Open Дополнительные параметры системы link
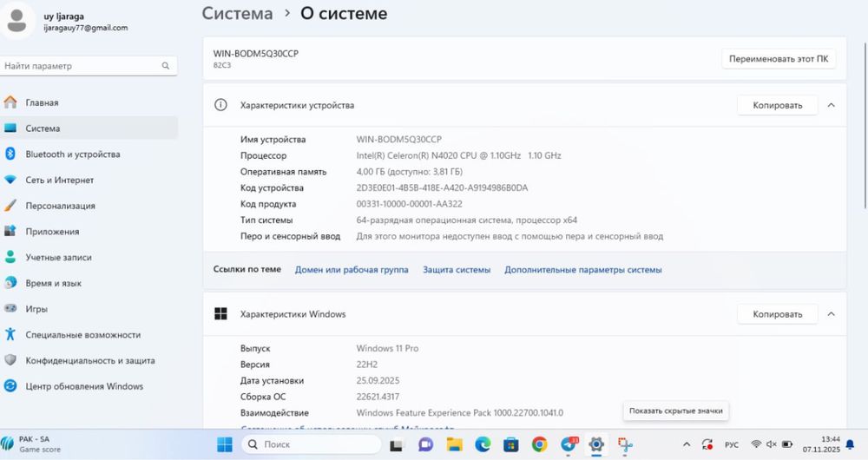The image size is (868, 460). click(583, 270)
